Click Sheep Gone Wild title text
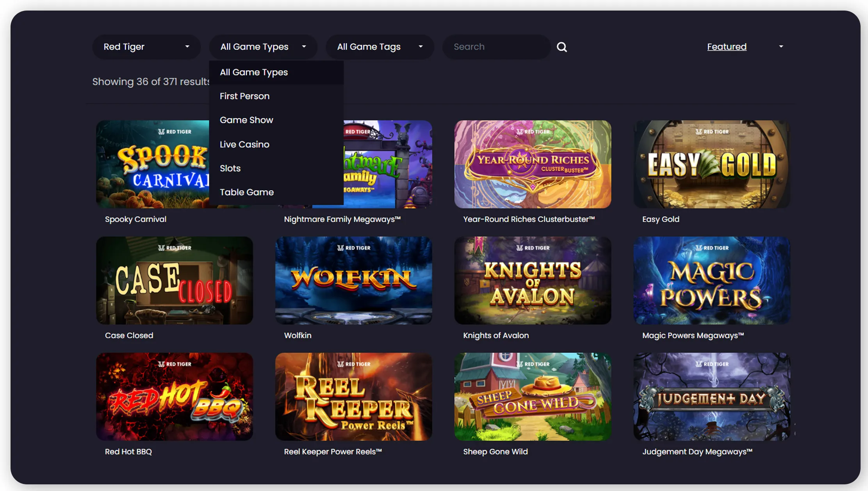The width and height of the screenshot is (868, 491). pyautogui.click(x=495, y=452)
